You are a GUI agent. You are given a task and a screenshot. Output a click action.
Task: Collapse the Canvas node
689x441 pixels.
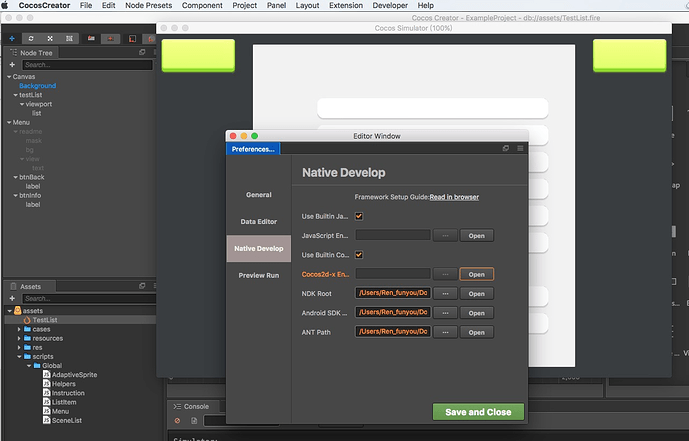click(x=9, y=76)
